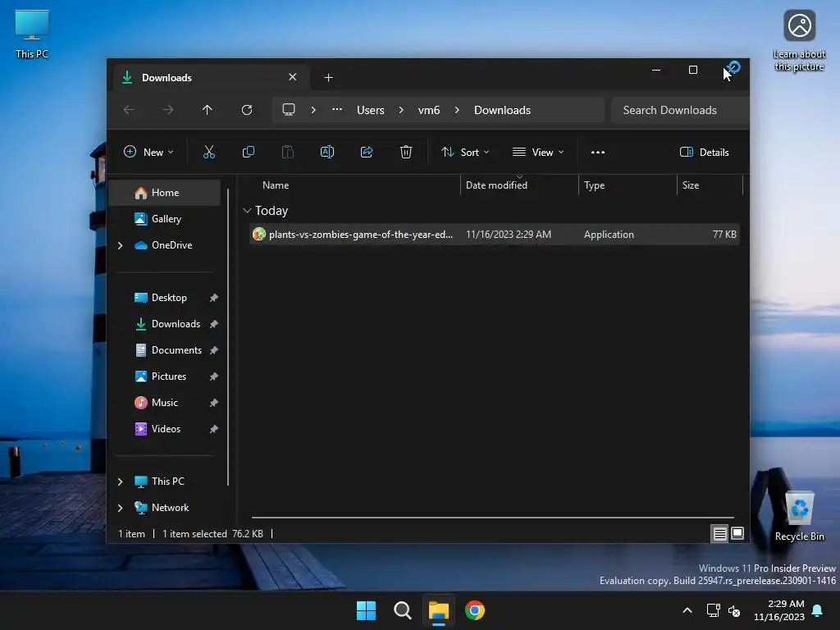This screenshot has width=840, height=630.
Task: Toggle the Details pane
Action: 704,152
